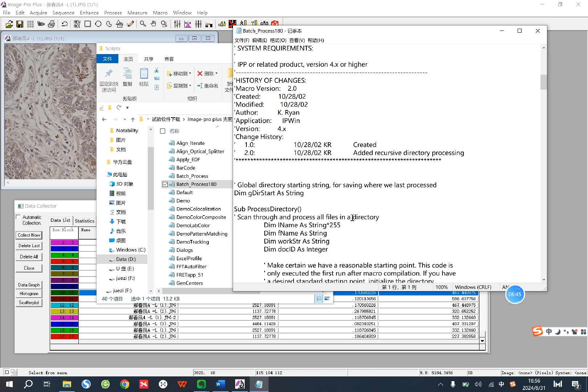Screen dimensions: 588x392
Task: Open the Print toolbar icon
Action: (x=52, y=24)
